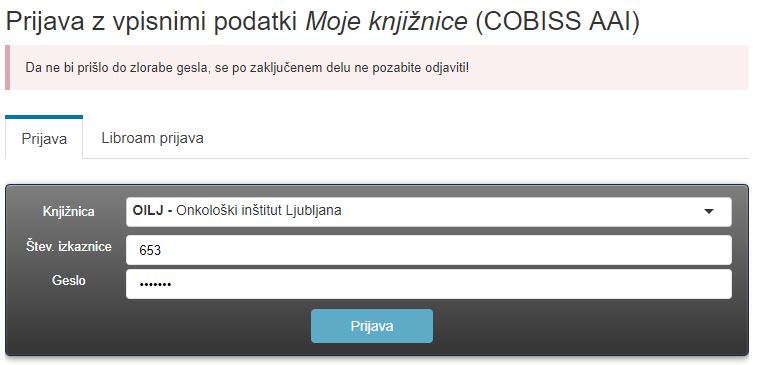
Task: Click the Knjižnica field label
Action: coord(69,211)
